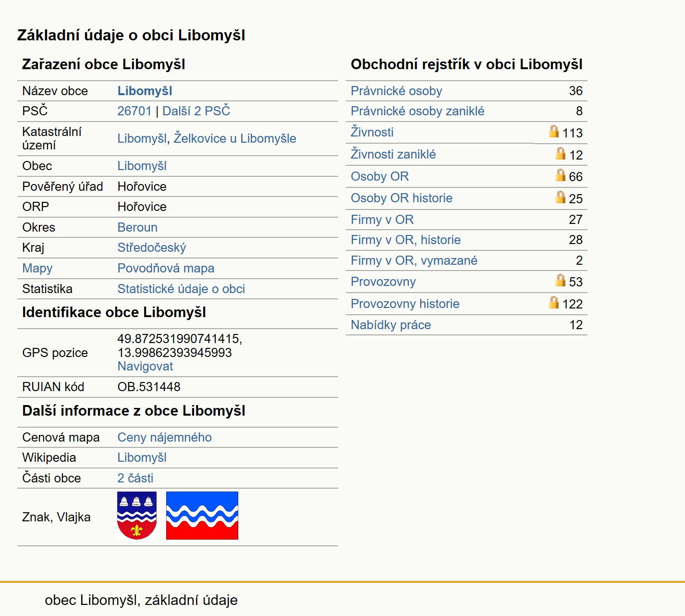Click the count 66 for Osoby OR
685x616 pixels.
[x=575, y=177]
